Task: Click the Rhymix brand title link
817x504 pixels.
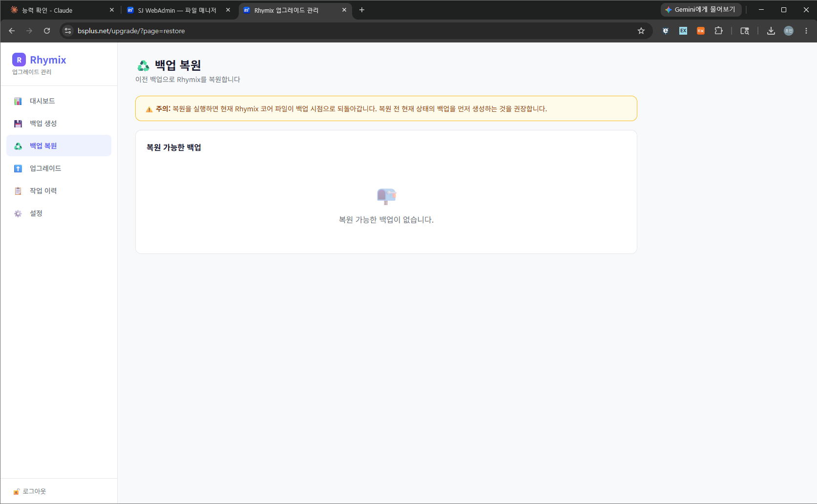Action: (48, 60)
